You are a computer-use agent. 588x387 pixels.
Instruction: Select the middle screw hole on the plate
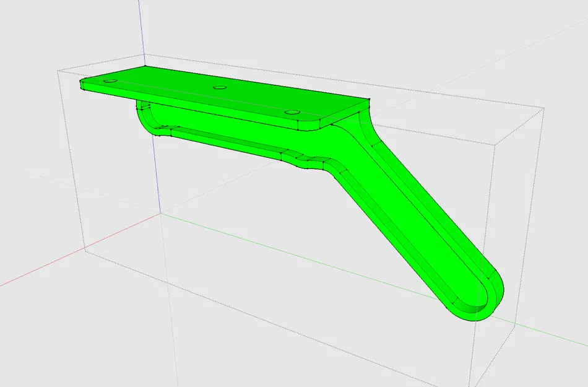click(220, 87)
